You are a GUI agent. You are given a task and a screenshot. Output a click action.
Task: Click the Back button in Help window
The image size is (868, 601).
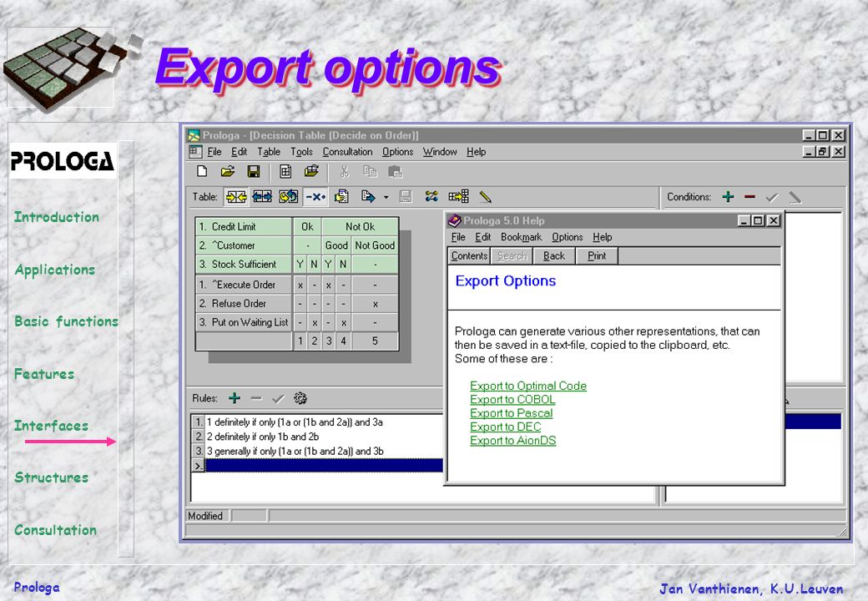[554, 255]
